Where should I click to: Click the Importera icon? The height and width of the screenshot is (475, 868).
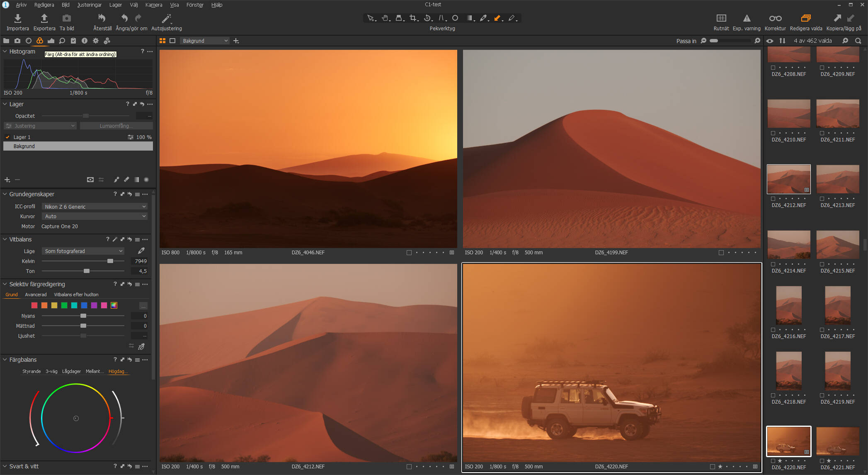[x=17, y=18]
